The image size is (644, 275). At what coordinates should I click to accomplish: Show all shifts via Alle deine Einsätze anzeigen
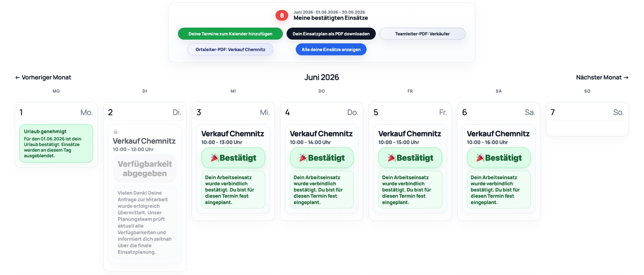click(331, 49)
